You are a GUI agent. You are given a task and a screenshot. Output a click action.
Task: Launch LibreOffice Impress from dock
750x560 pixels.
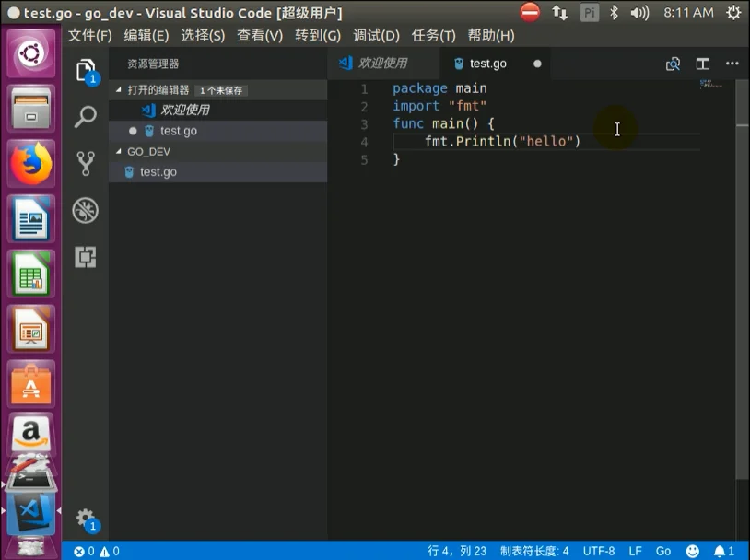click(x=31, y=329)
